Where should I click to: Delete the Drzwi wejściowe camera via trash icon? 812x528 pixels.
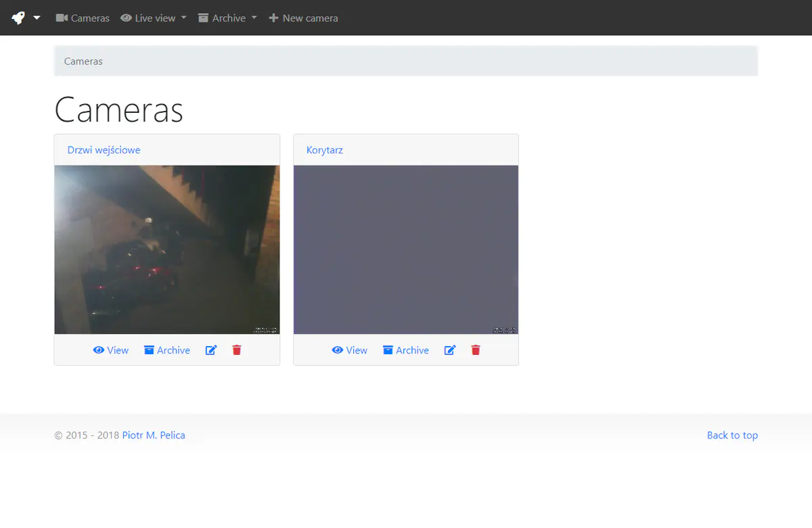point(237,350)
